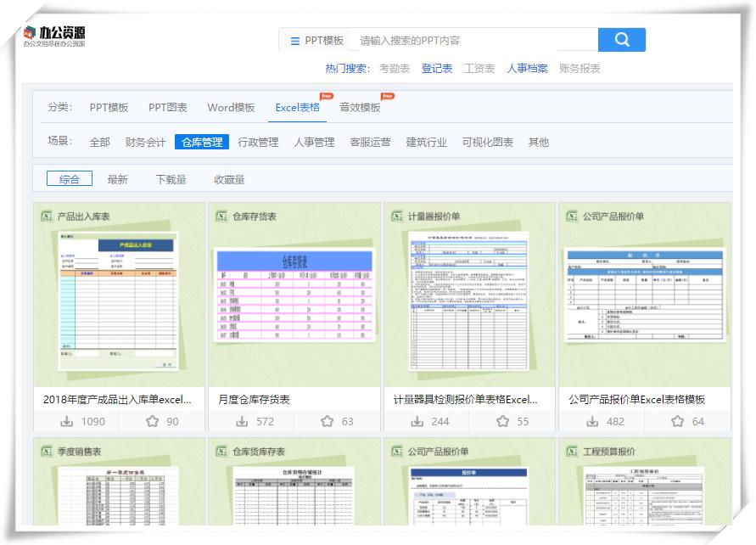Click download icon beside 572
This screenshot has width=756, height=545.
point(242,422)
